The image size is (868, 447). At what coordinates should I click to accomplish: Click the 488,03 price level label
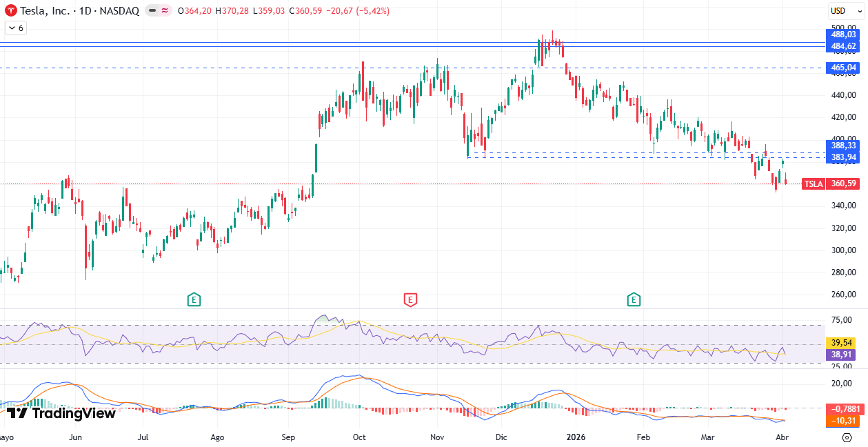(x=842, y=34)
